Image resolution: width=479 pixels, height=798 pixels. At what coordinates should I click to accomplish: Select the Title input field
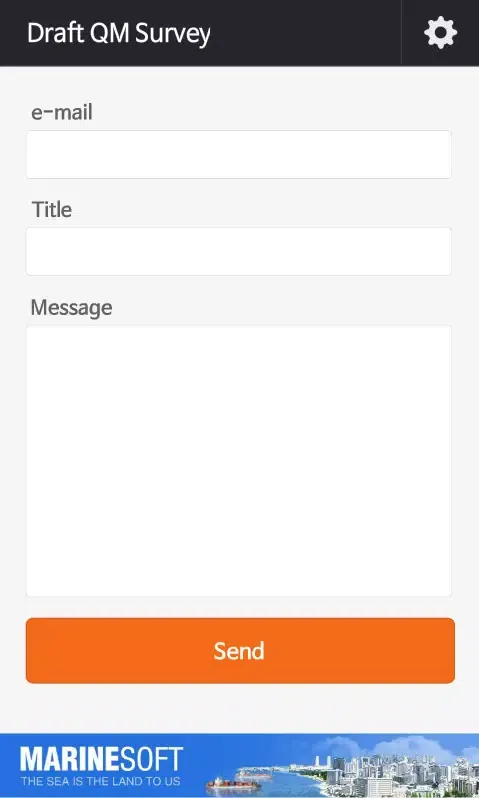(239, 251)
